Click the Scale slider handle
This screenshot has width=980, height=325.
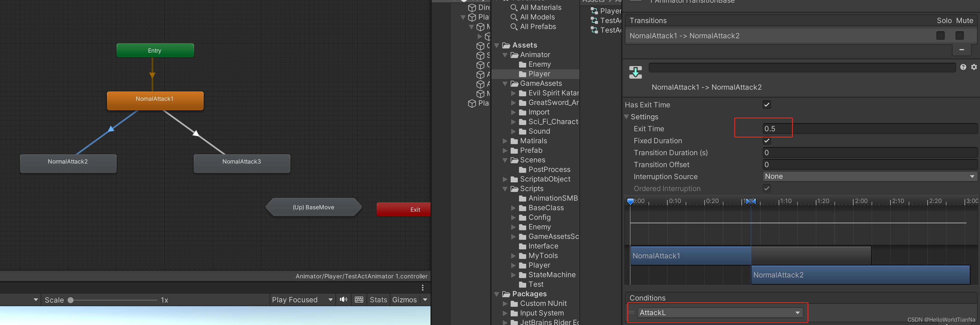[x=70, y=300]
